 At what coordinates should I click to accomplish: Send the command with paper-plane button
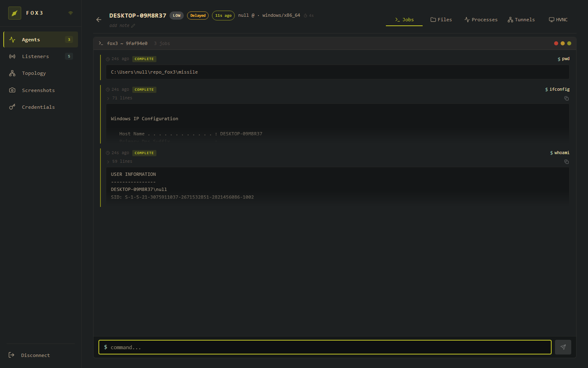pos(563,347)
